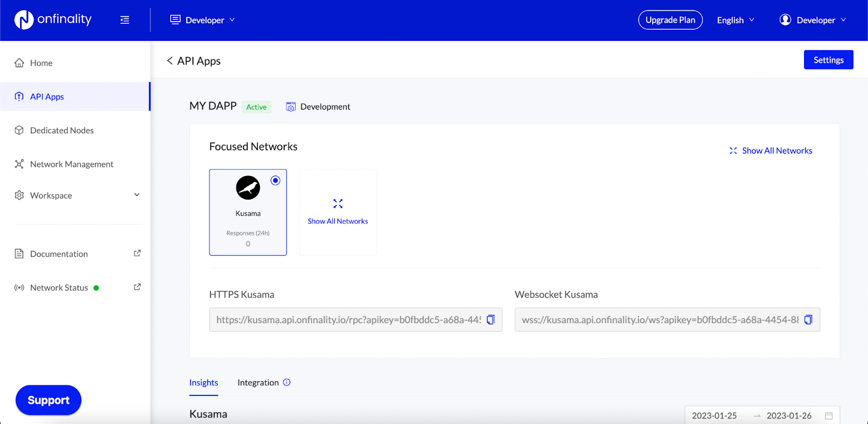Collapse the sidebar with the menu fold icon

point(125,20)
